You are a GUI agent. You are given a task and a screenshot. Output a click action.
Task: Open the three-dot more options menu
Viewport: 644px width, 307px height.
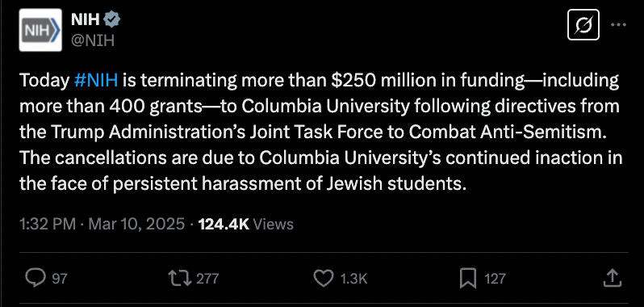[618, 25]
